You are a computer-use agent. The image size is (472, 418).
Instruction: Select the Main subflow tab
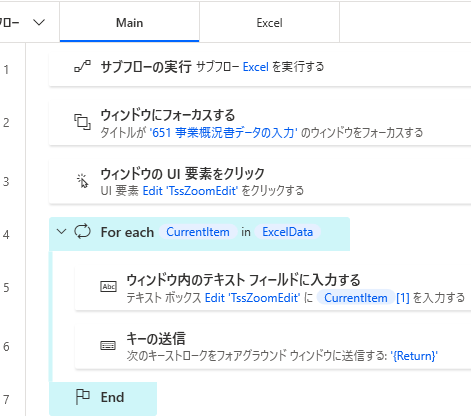coord(129,23)
